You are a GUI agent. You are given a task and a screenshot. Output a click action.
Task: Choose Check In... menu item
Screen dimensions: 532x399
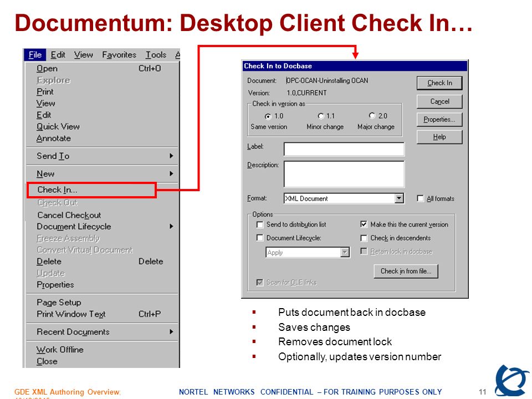click(91, 190)
